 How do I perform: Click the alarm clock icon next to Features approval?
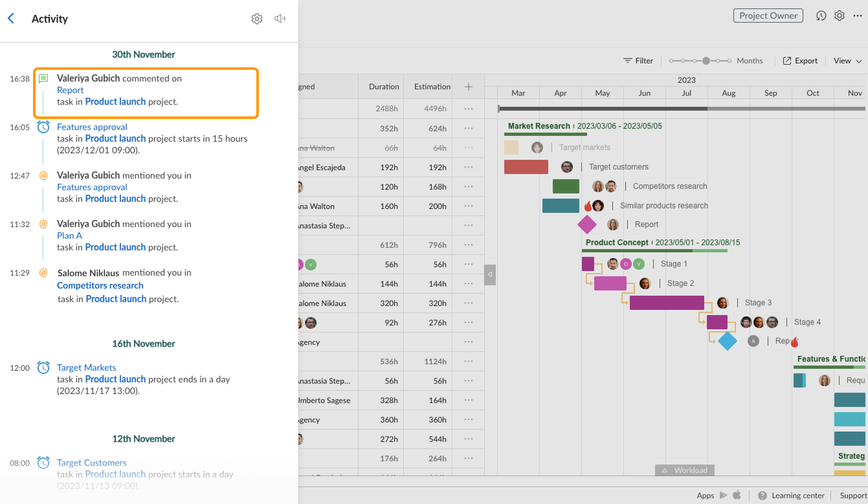(x=43, y=127)
